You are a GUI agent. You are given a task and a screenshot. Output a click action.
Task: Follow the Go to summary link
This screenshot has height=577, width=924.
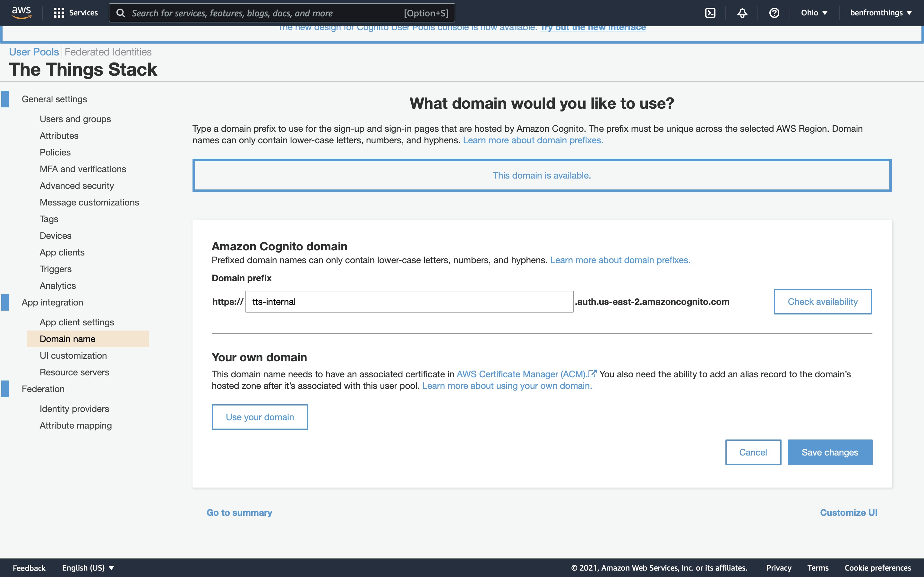click(x=239, y=513)
